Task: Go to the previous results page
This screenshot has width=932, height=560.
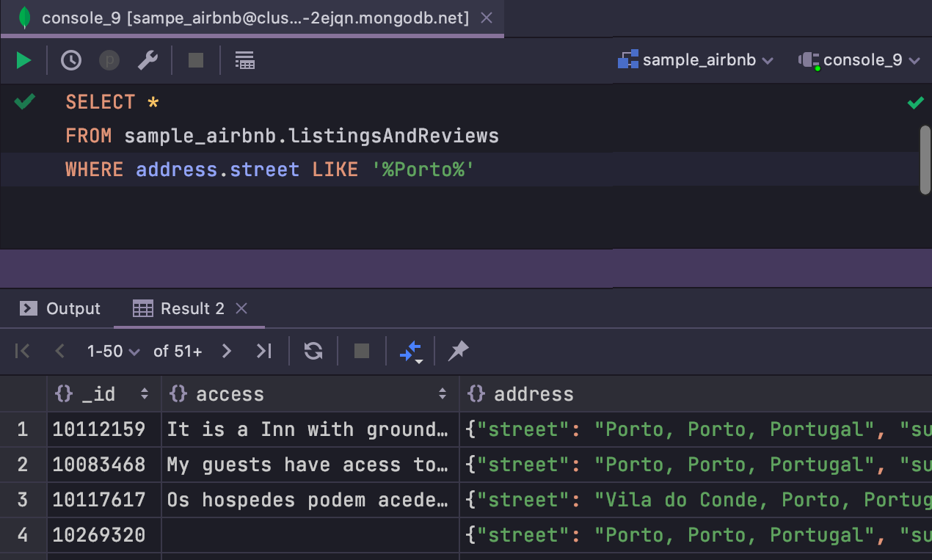Action: click(60, 352)
